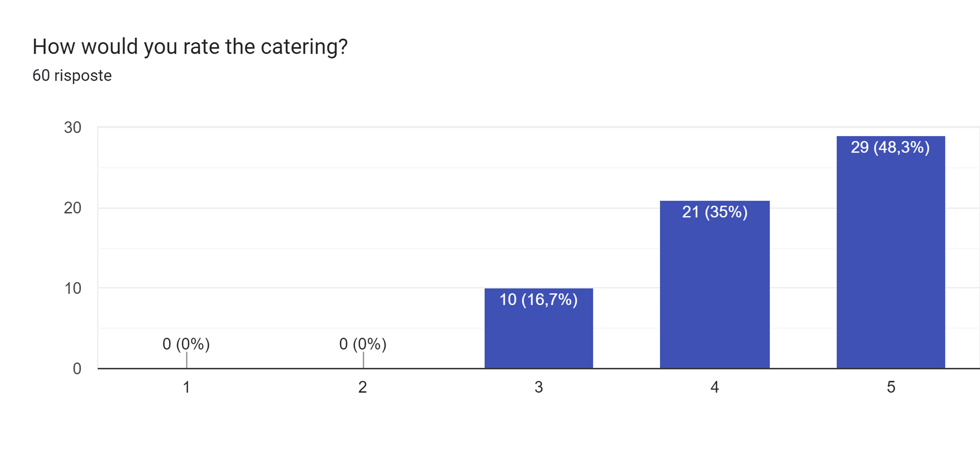Click the bar for rating 4
Screen dimensions: 980x469
714,285
